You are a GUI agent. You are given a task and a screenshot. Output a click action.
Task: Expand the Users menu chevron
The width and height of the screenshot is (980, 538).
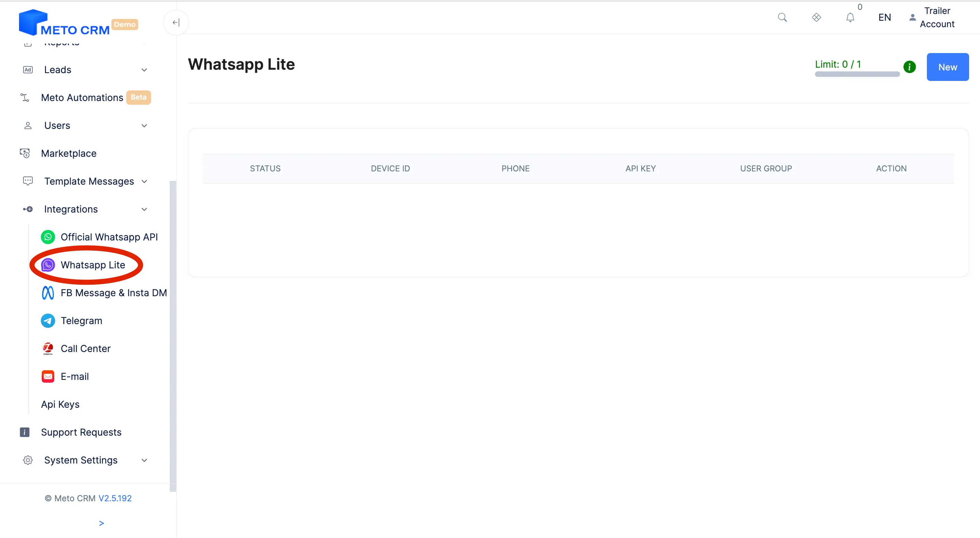144,126
